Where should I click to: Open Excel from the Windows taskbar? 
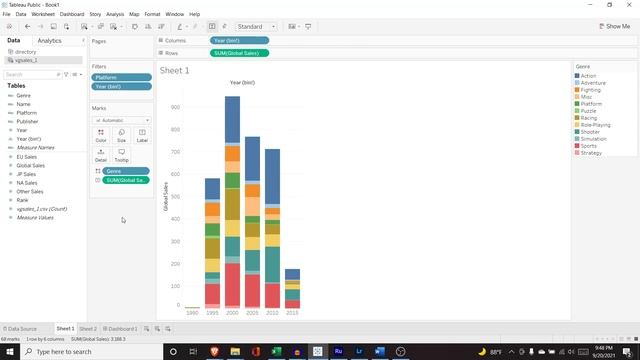(x=276, y=351)
